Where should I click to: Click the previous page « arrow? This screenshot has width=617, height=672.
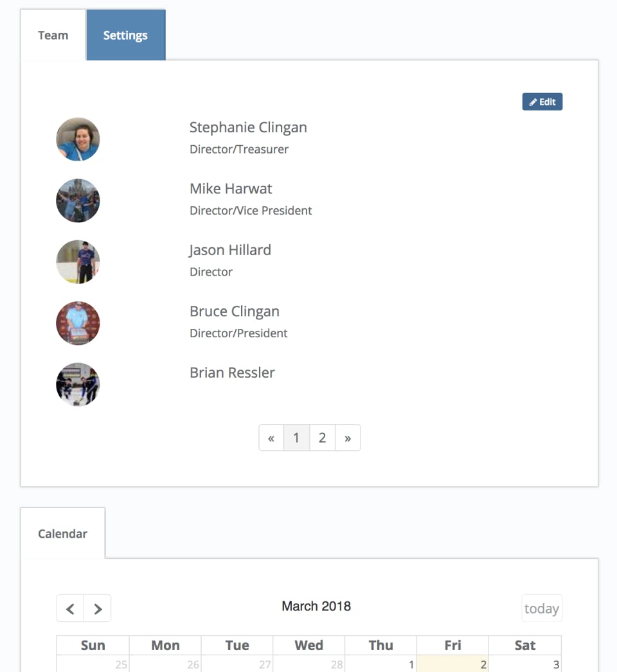[271, 438]
